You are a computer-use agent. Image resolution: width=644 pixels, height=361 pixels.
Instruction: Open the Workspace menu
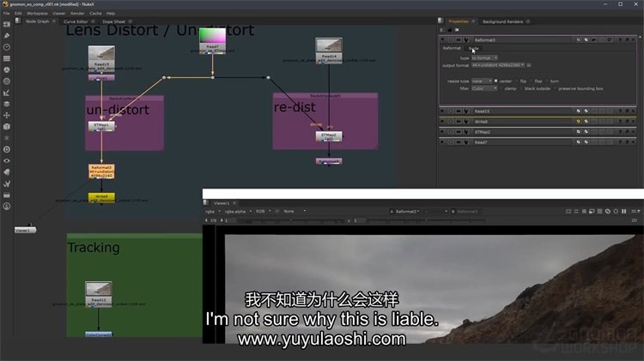pos(37,13)
